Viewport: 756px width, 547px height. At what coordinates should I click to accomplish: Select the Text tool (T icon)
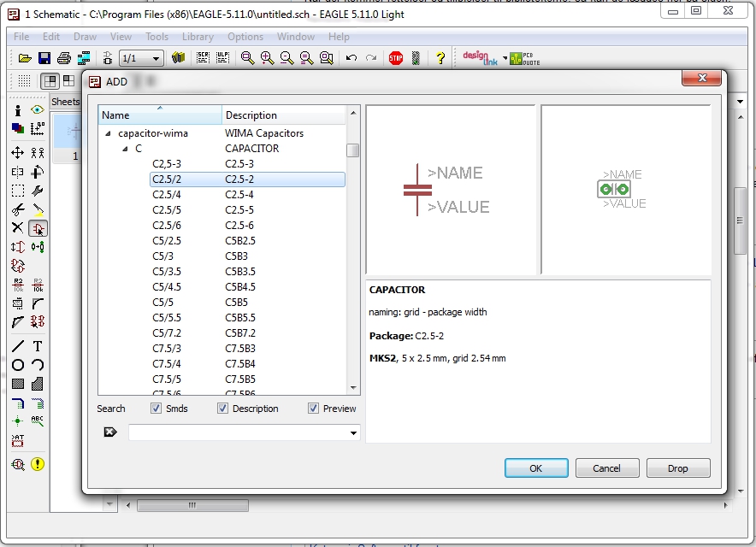(38, 346)
